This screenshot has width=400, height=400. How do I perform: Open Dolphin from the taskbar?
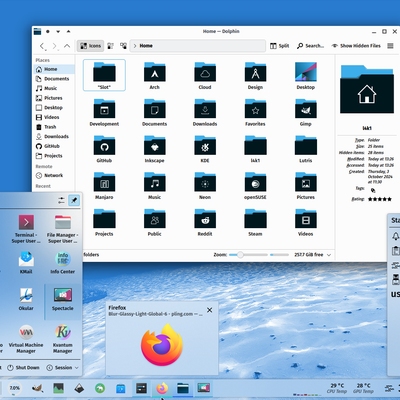click(x=183, y=388)
